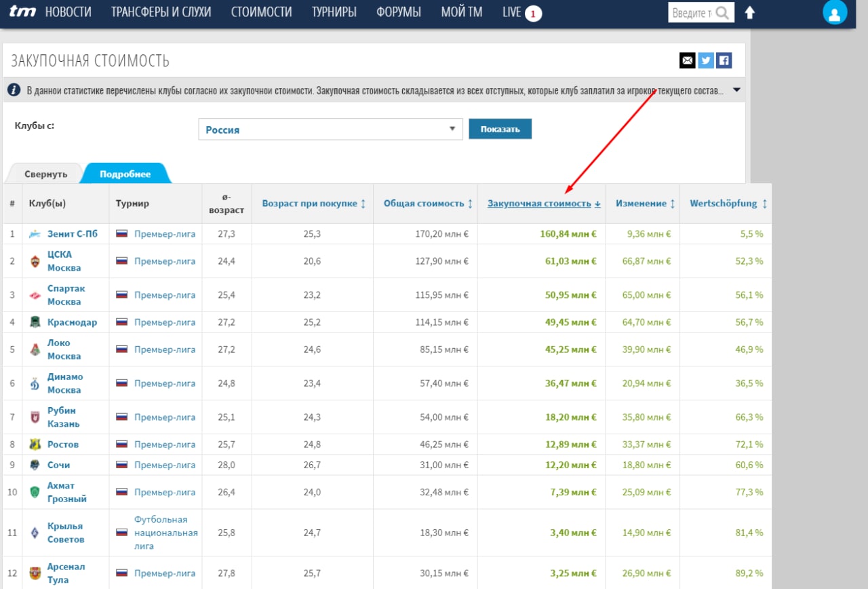The image size is (868, 589).
Task: Sort by Wertschöpfung column
Action: [x=728, y=204]
